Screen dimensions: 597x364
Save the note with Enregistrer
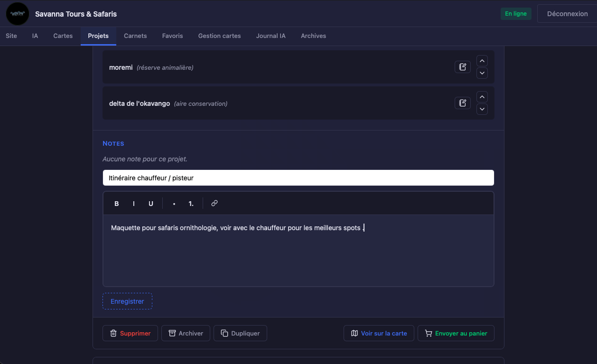tap(127, 301)
